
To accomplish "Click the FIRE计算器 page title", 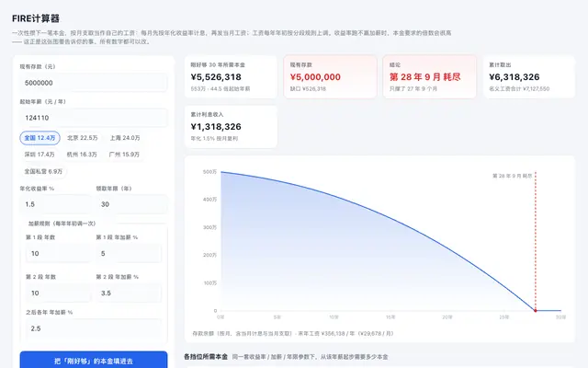I will pyautogui.click(x=36, y=18).
